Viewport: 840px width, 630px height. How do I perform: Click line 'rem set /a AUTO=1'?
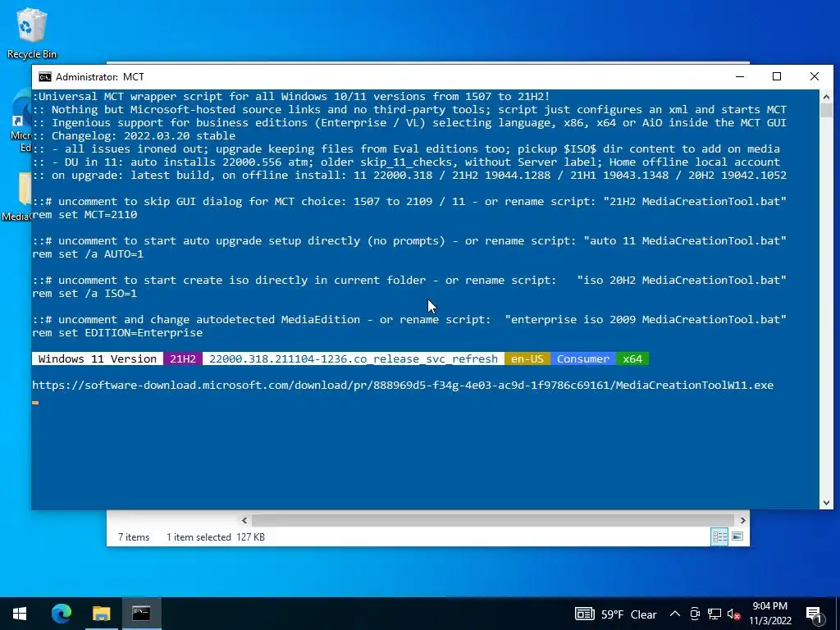click(x=88, y=254)
